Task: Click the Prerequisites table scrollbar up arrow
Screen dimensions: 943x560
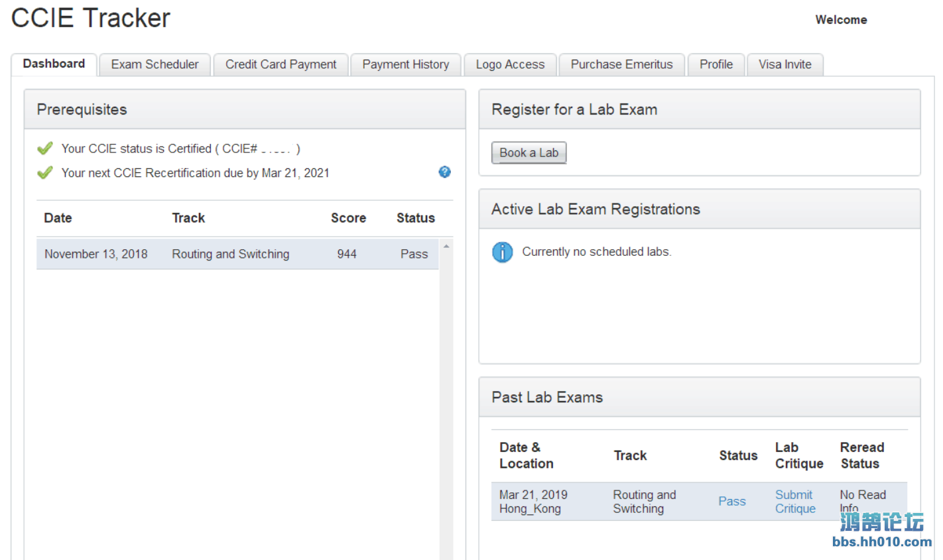Action: pos(446,247)
